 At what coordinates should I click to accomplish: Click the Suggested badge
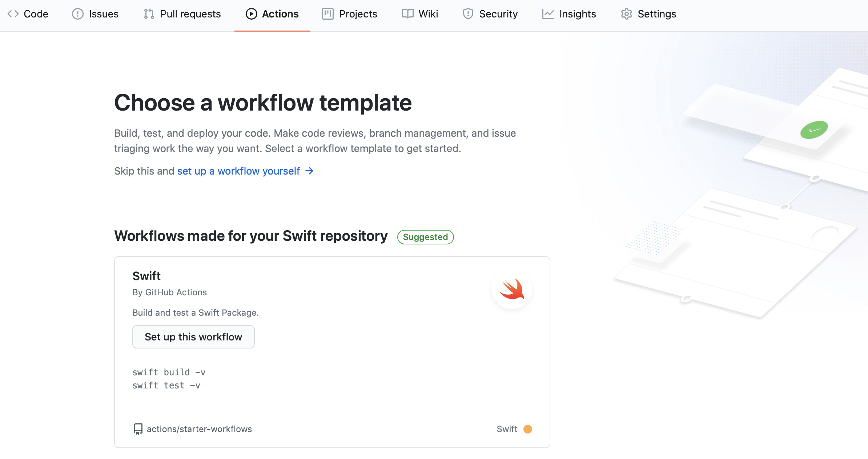[x=425, y=237]
